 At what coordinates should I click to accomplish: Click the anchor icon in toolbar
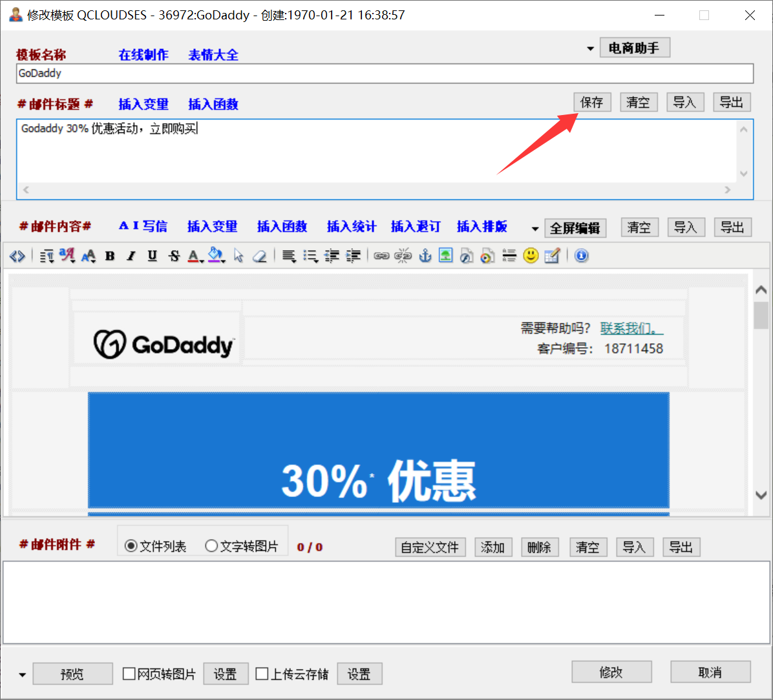pyautogui.click(x=425, y=256)
